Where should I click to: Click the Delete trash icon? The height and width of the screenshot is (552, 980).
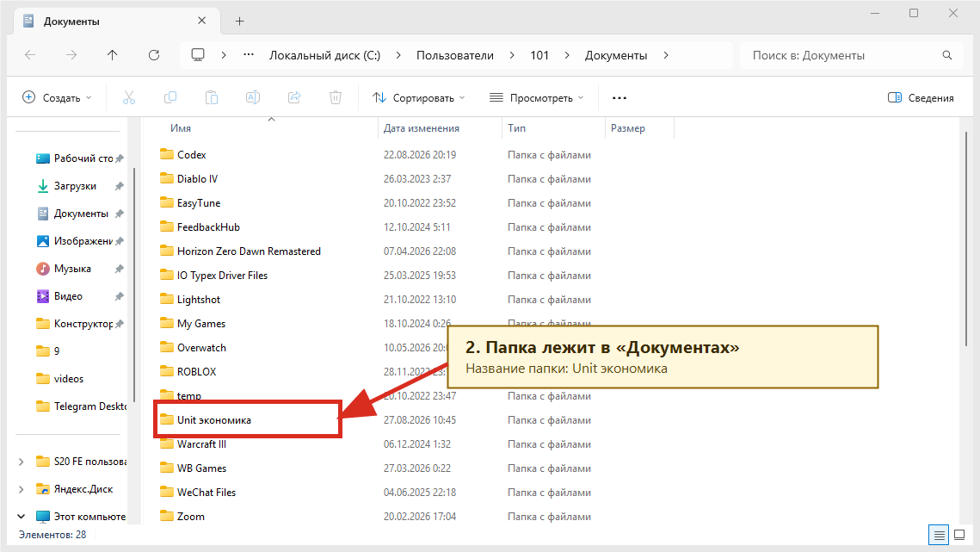tap(336, 97)
